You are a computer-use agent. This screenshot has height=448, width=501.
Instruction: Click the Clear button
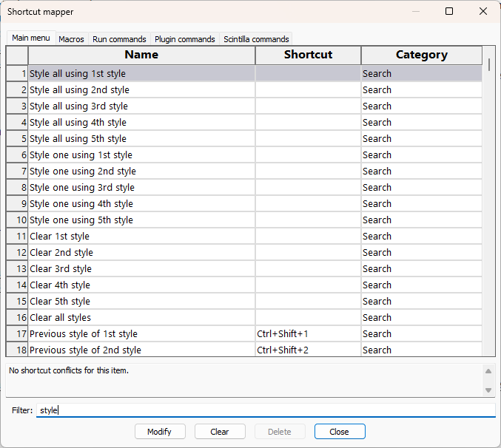(x=220, y=432)
